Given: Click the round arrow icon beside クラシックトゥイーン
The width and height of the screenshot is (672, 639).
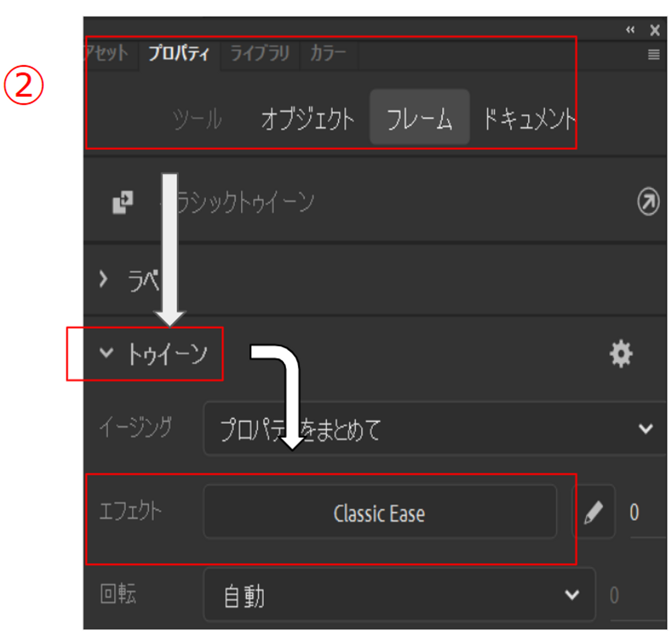Looking at the screenshot, I should 648,202.
